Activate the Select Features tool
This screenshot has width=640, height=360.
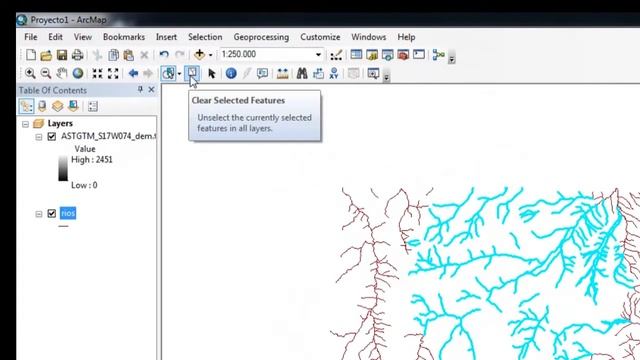(x=168, y=73)
